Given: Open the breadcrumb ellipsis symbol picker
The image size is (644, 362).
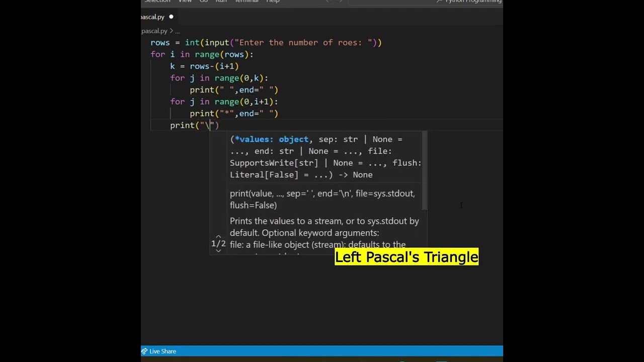Looking at the screenshot, I should (x=177, y=31).
